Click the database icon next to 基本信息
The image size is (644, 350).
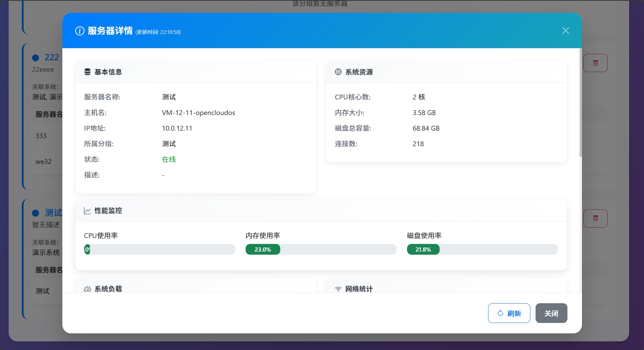coord(87,72)
